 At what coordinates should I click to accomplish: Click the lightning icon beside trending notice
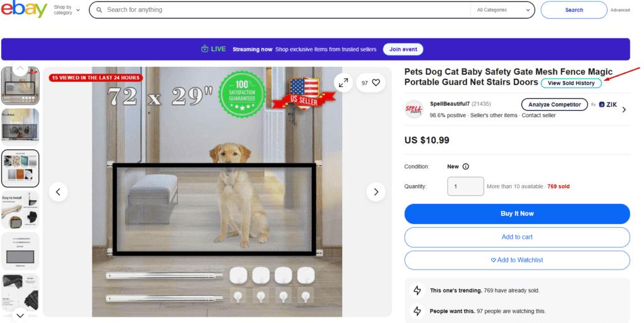(418, 290)
